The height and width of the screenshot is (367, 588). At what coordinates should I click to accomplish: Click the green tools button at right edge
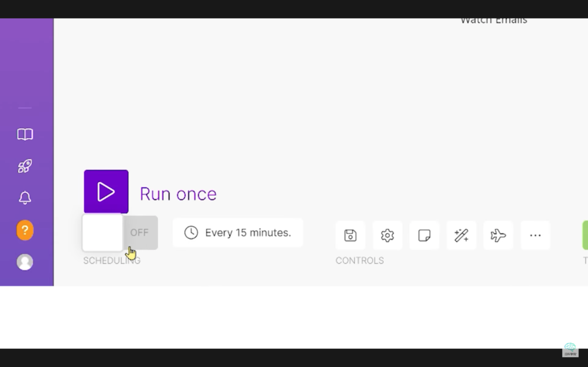[584, 236]
